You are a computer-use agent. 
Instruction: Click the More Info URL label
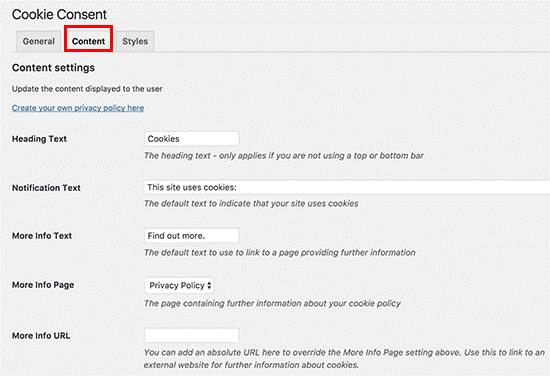pyautogui.click(x=41, y=336)
